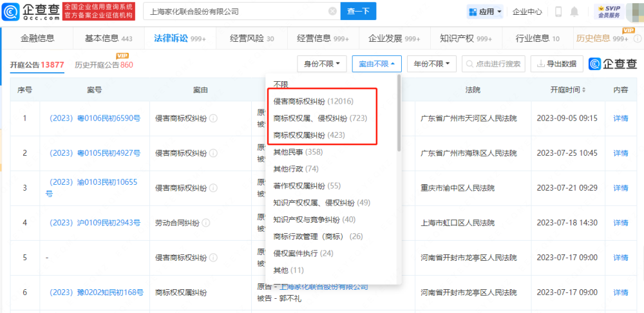Select 其他 (11) option

tap(289, 270)
